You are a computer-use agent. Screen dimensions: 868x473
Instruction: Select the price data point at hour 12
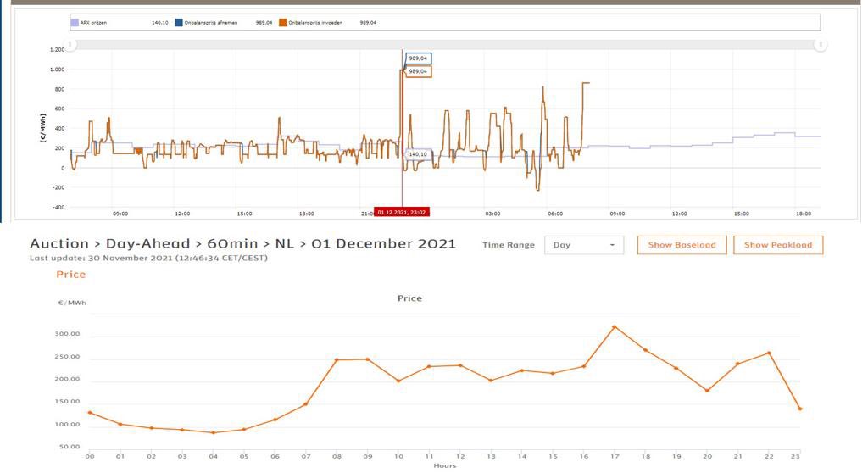460,365
